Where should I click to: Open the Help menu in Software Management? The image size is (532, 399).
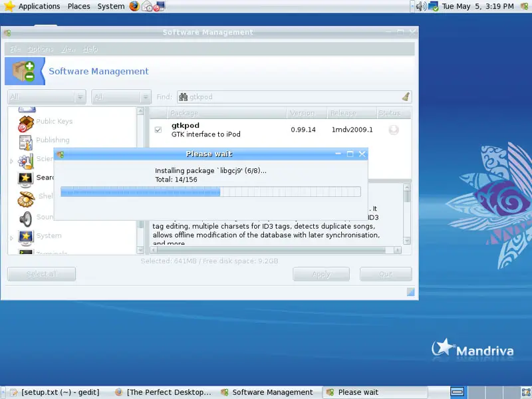tap(90, 49)
